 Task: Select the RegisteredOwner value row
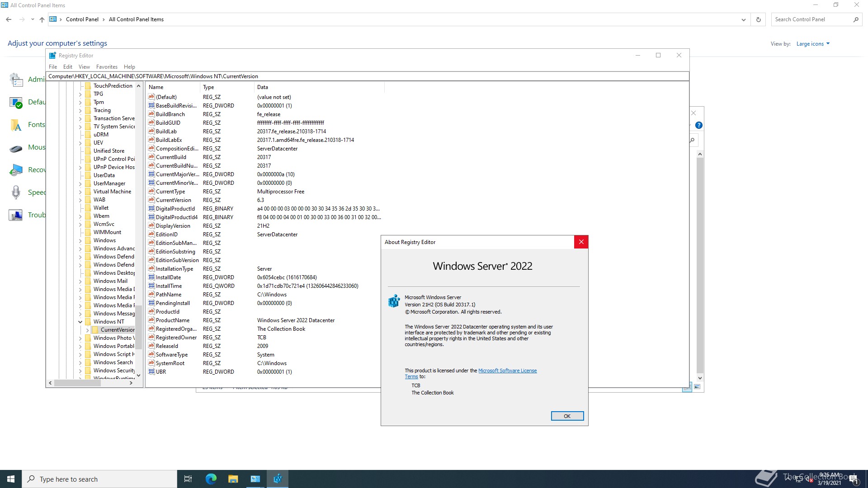tap(265, 338)
